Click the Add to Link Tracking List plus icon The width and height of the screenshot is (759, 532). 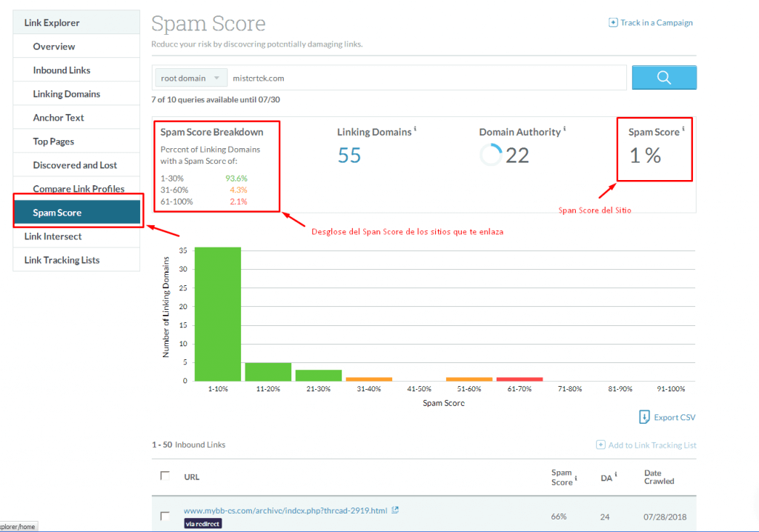(x=600, y=445)
